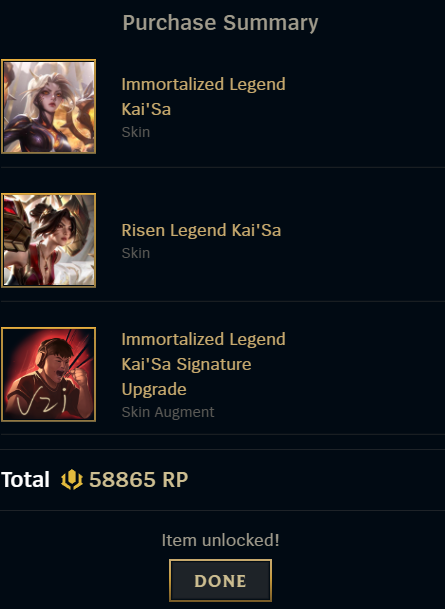
Task: Click the "Skin" label under Risen Legend Kai'Sa
Action: point(136,253)
